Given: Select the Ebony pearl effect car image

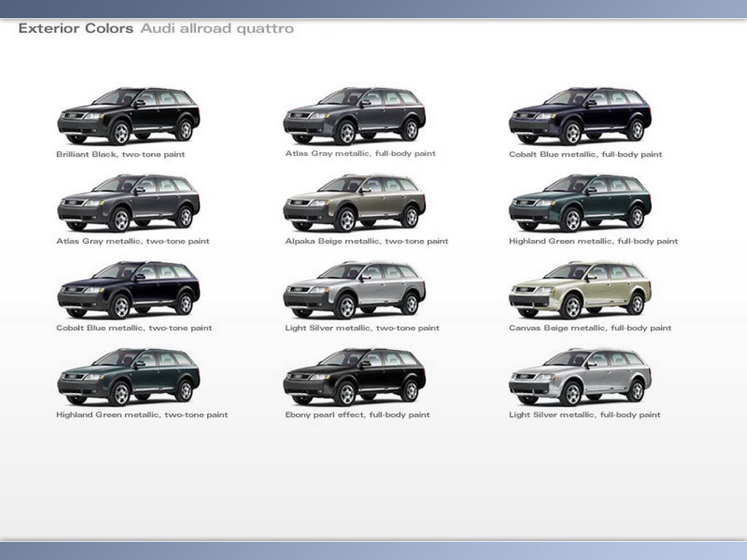Looking at the screenshot, I should pyautogui.click(x=355, y=377).
